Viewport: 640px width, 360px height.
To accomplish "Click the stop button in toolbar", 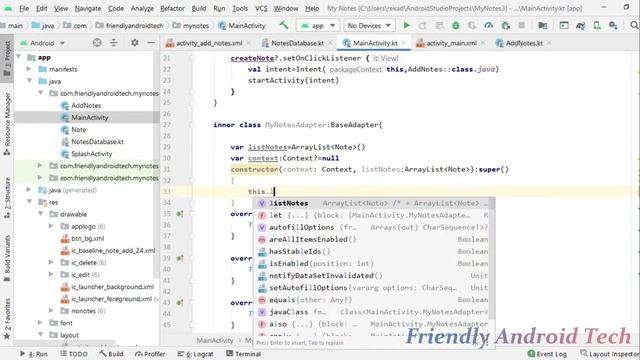I will point(521,25).
